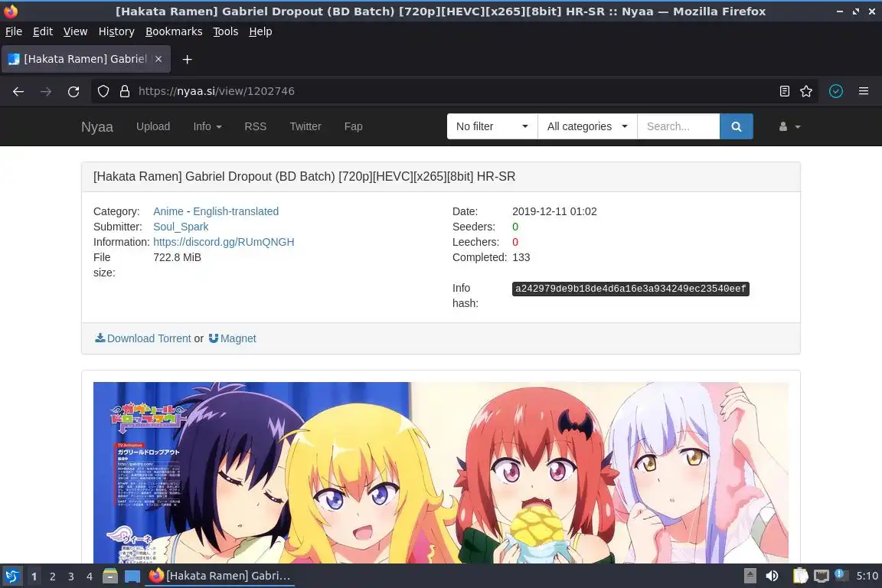Click the blue search magnifier button
882x588 pixels.
coord(737,126)
